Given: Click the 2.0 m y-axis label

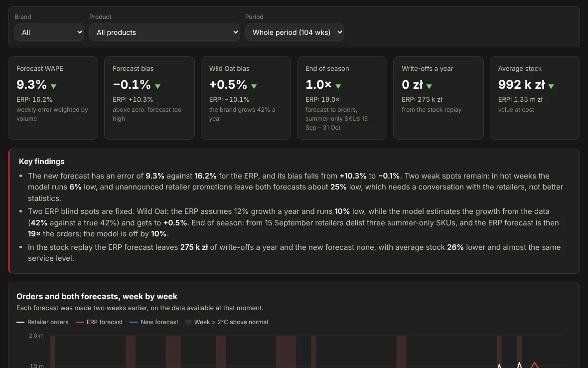Looking at the screenshot, I should (x=36, y=336).
